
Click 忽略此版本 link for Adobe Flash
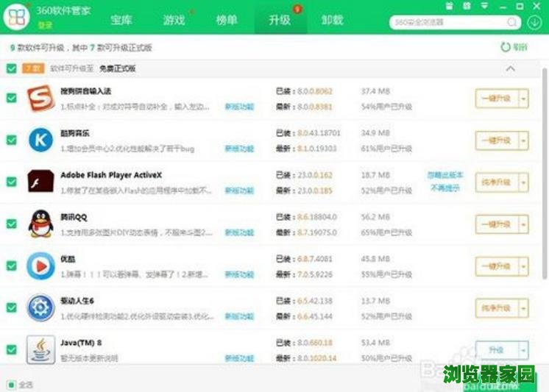(x=445, y=175)
